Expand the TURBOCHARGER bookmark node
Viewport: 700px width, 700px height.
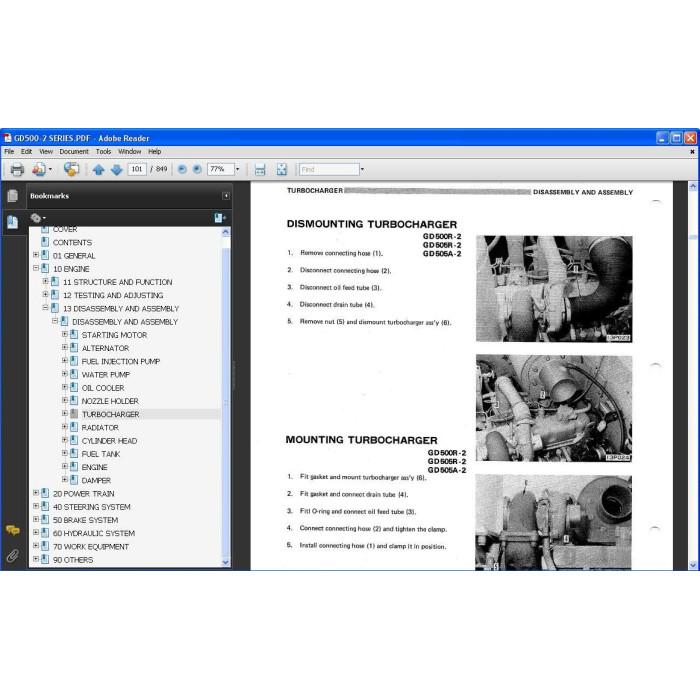65,414
